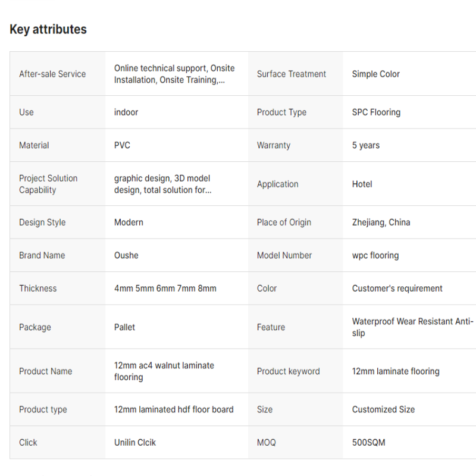Click the Pallet package value
476x476 pixels.
click(124, 327)
